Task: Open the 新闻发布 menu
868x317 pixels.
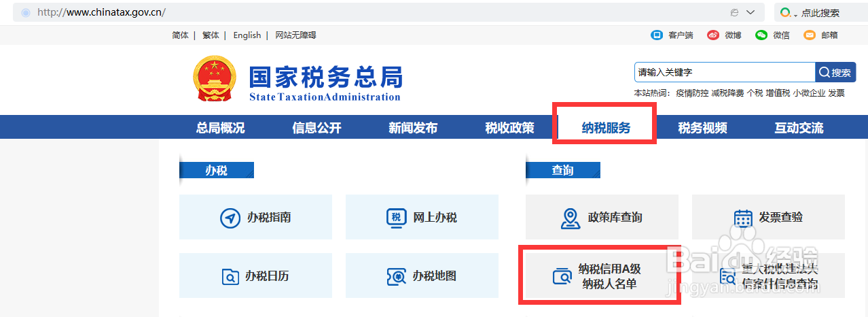Action: 413,128
